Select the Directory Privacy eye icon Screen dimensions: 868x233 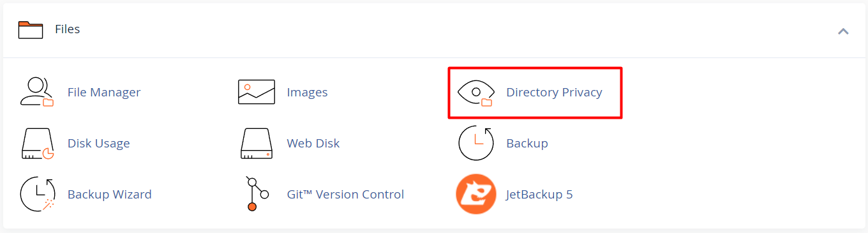click(476, 93)
